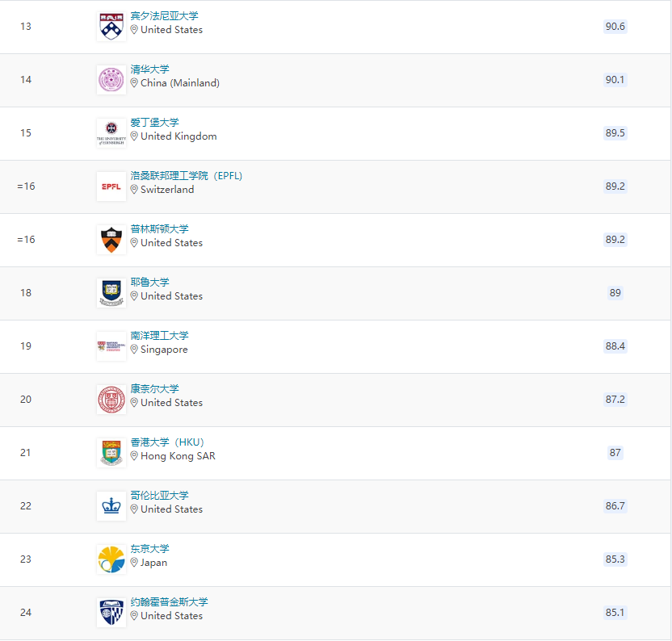Open the 宾夕法尼亚大学 university link
Screen dimensions: 672x641
(164, 16)
